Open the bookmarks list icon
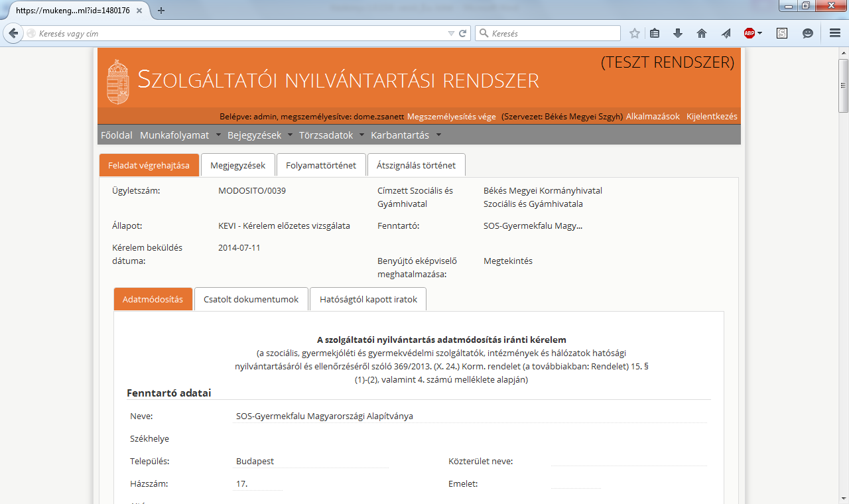 655,33
